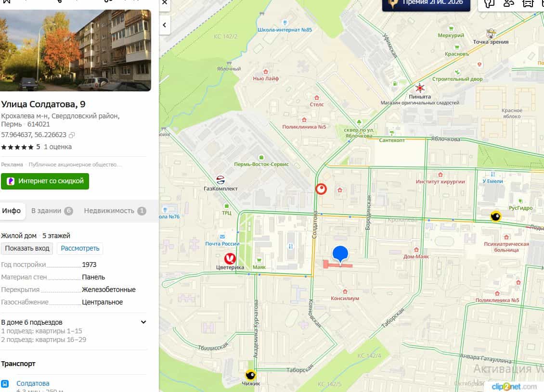Viewport: 544px width, 392px height.
Task: Open the Солдатова transport stop link
Action: click(x=33, y=383)
